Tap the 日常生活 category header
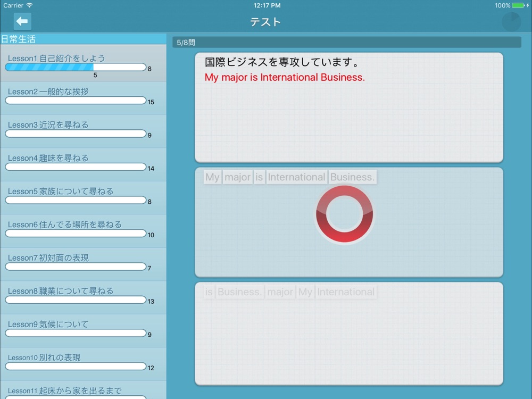This screenshot has width=532, height=399. point(83,39)
